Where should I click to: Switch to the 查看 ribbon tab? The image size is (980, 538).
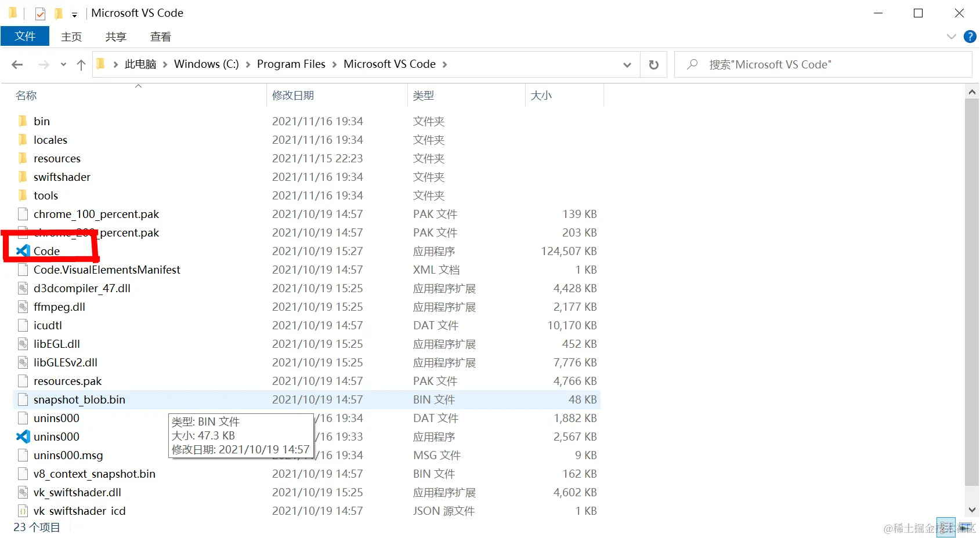point(161,37)
